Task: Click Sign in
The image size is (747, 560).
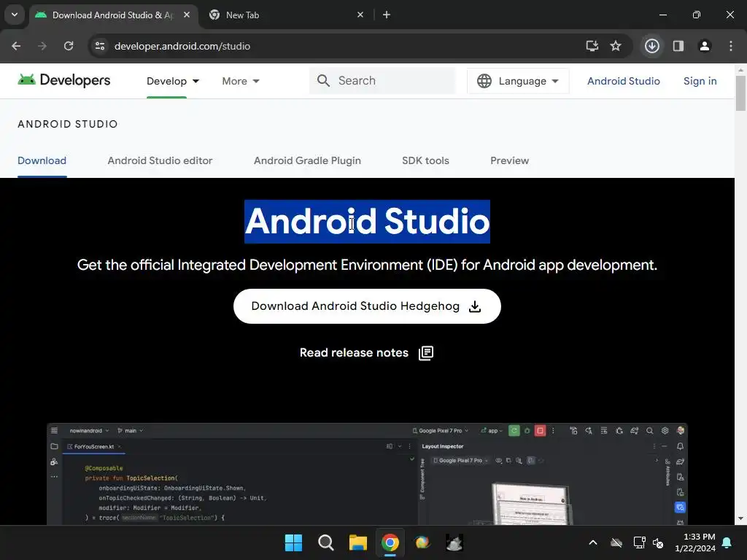Action: pos(700,81)
